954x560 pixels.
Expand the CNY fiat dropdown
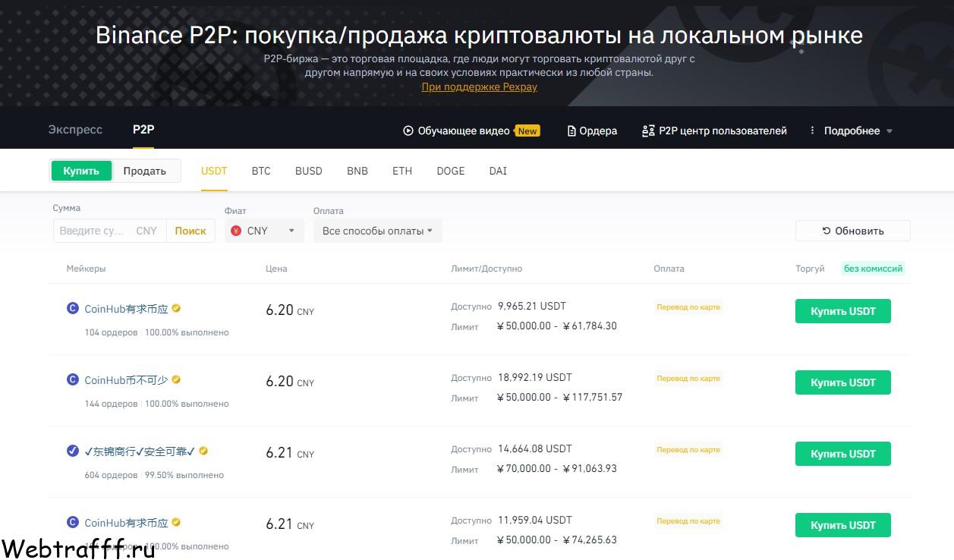pos(264,231)
